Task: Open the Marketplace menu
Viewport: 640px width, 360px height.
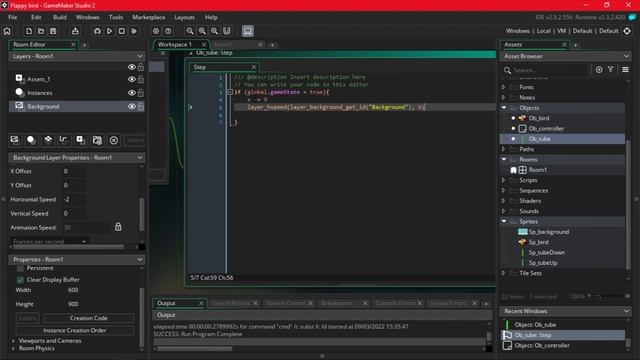Action: (149, 17)
